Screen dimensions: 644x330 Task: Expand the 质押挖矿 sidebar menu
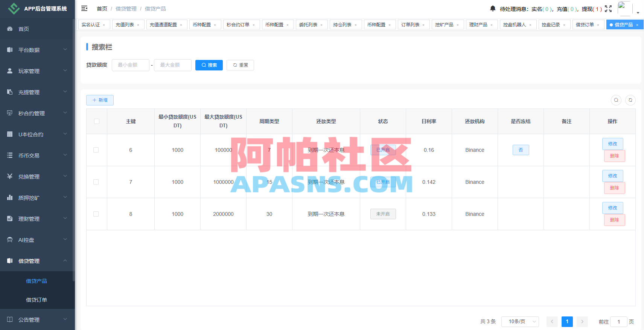(x=37, y=197)
